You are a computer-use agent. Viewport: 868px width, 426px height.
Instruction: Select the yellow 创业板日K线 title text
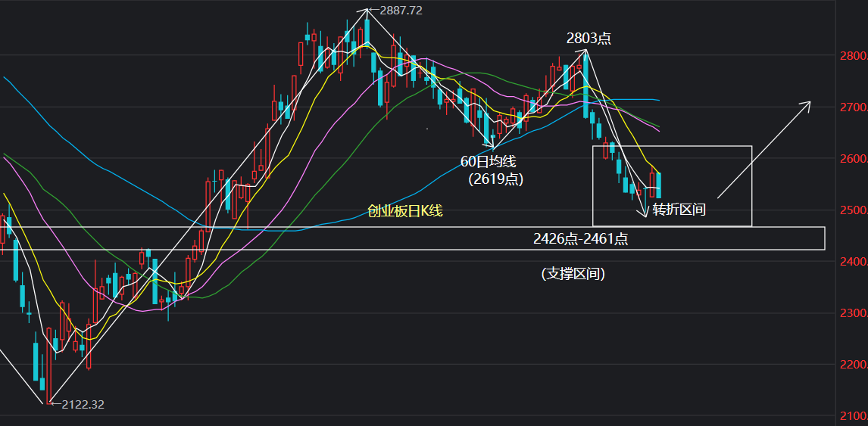[405, 211]
